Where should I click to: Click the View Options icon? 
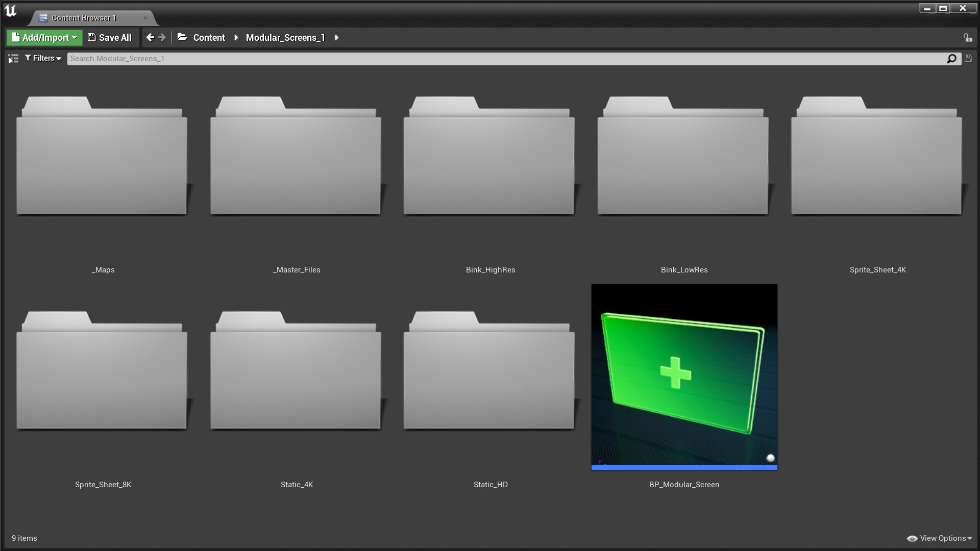[913, 538]
